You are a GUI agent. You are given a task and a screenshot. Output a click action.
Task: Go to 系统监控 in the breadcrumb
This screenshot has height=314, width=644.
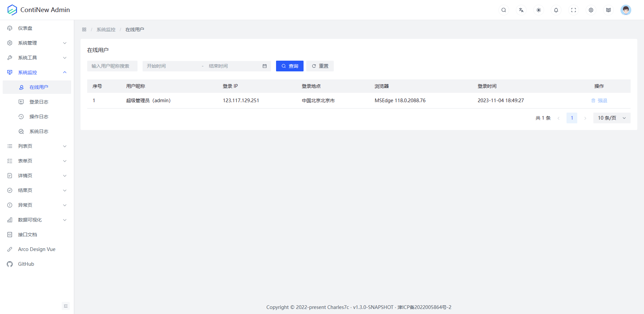(x=106, y=29)
